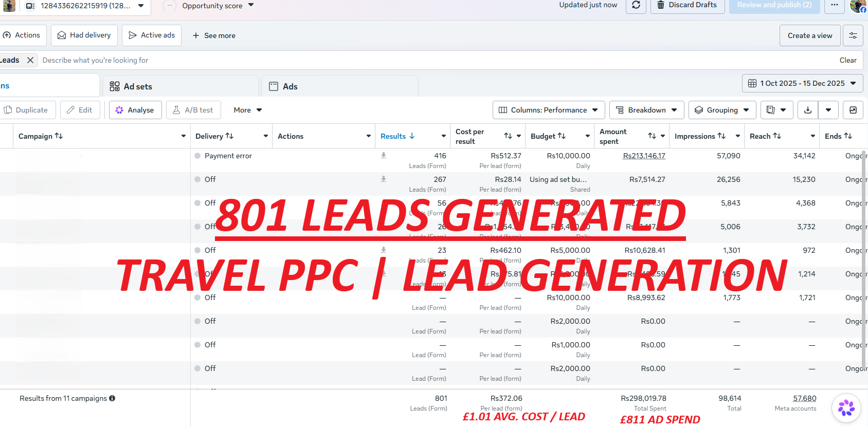This screenshot has width=868, height=427.
Task: Expand the Breakdown dropdown
Action: tap(647, 110)
